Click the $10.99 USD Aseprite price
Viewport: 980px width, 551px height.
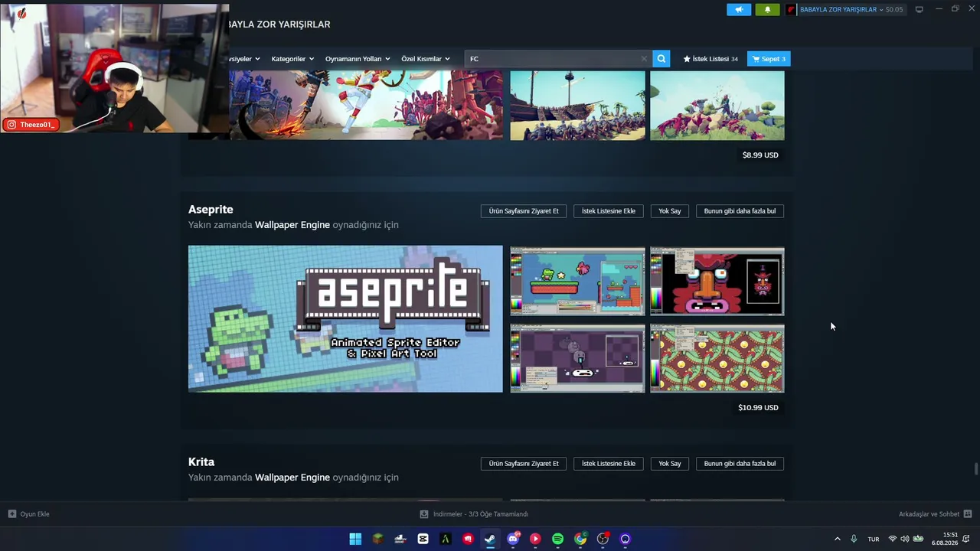click(758, 408)
